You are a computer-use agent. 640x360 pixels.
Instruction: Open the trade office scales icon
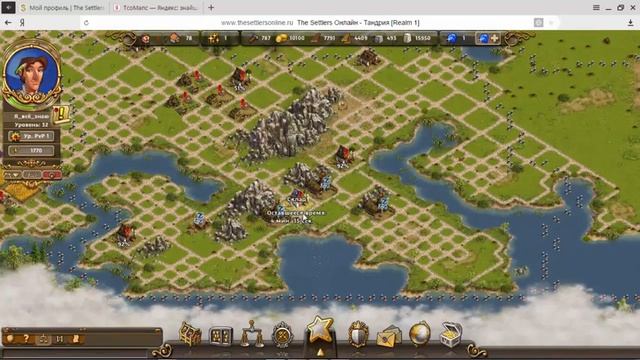click(x=251, y=334)
